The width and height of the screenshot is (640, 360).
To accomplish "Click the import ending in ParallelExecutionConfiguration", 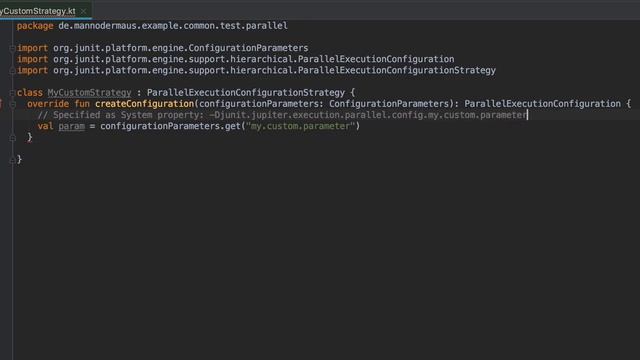I will (x=236, y=59).
